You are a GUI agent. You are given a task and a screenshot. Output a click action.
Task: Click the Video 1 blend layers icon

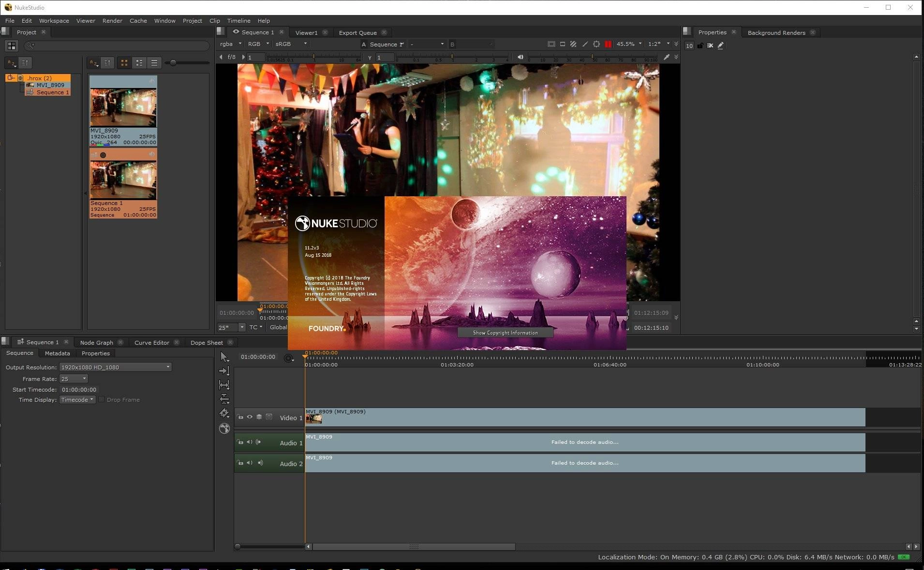[x=259, y=417]
